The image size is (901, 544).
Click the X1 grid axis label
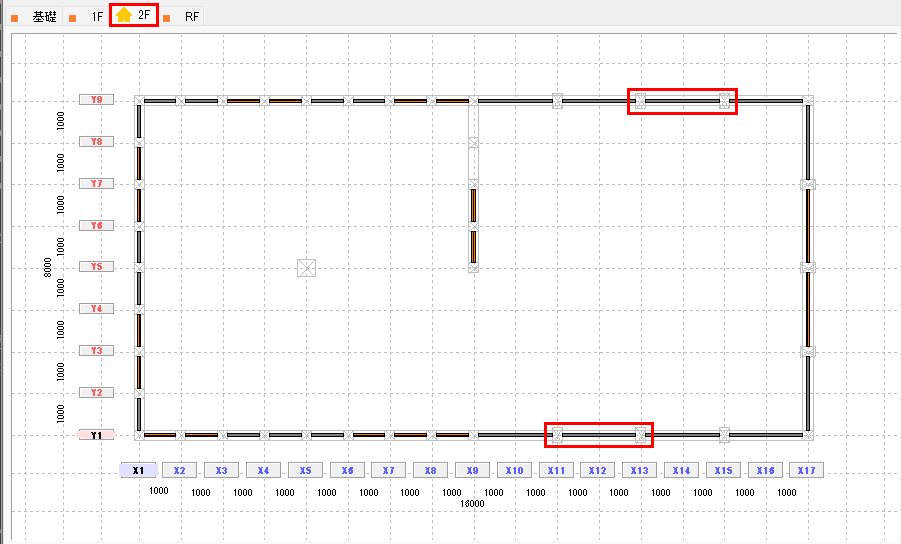[139, 470]
